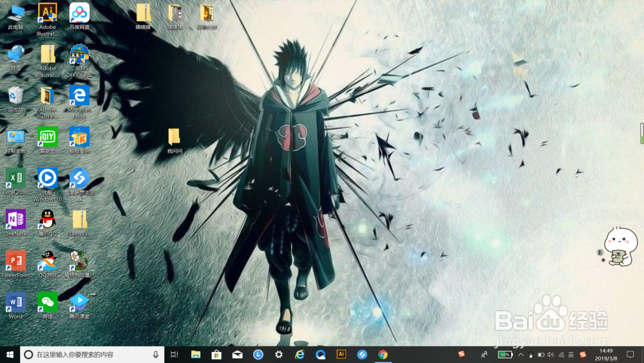The height and width of the screenshot is (363, 644).
Task: Select the Excel 2016 desktop shortcut
Action: [15, 182]
